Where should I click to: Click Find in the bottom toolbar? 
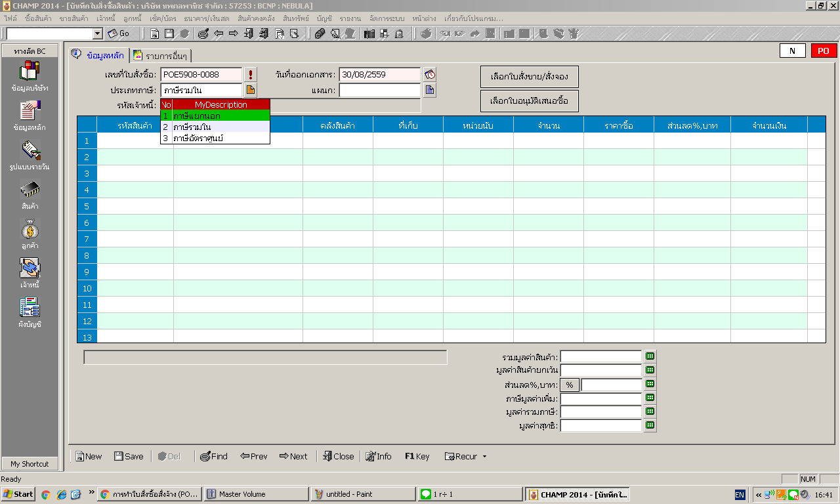tap(213, 457)
